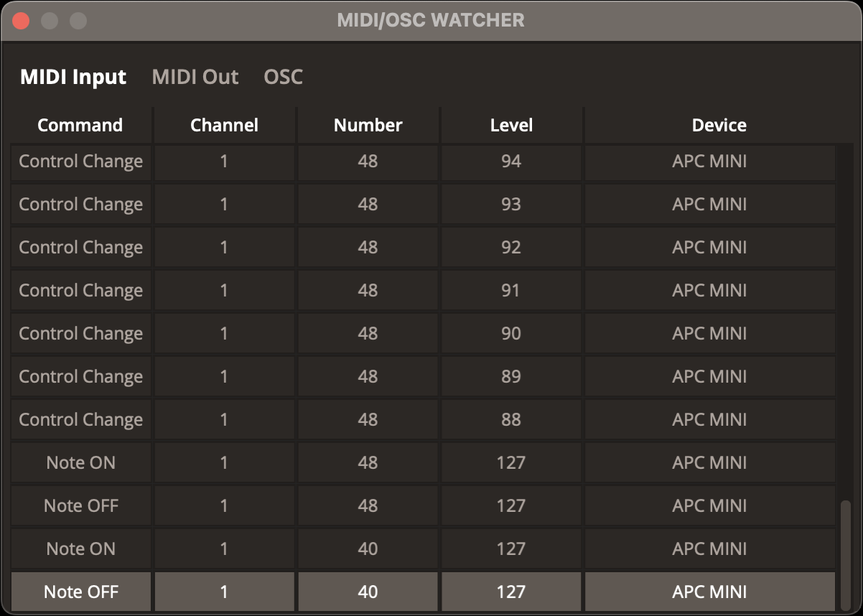The image size is (863, 616).
Task: Click the Note ON cell for number 40
Action: (80, 549)
